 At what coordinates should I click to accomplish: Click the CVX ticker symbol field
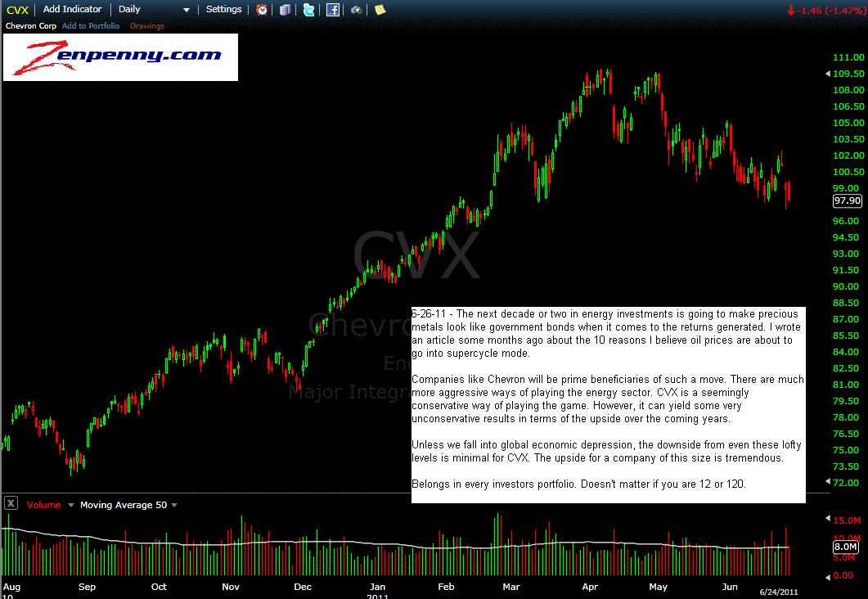coord(17,10)
